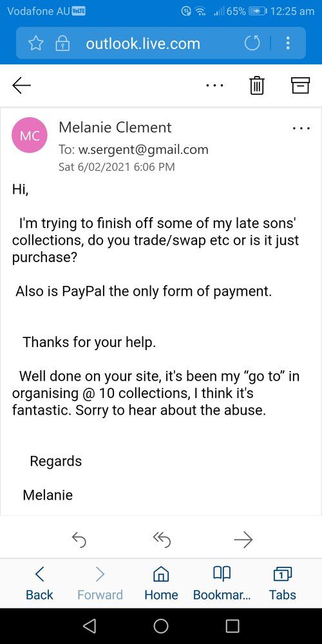Go back to inbox with the arrow
This screenshot has height=644, width=322.
(22, 85)
